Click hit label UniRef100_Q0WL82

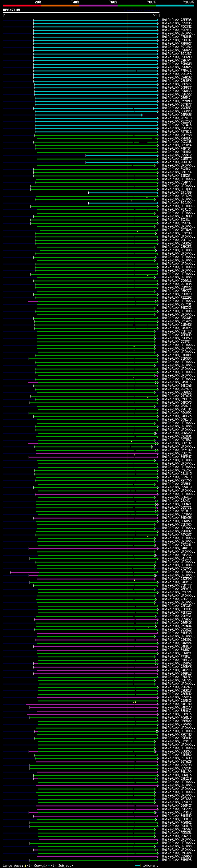177,162
